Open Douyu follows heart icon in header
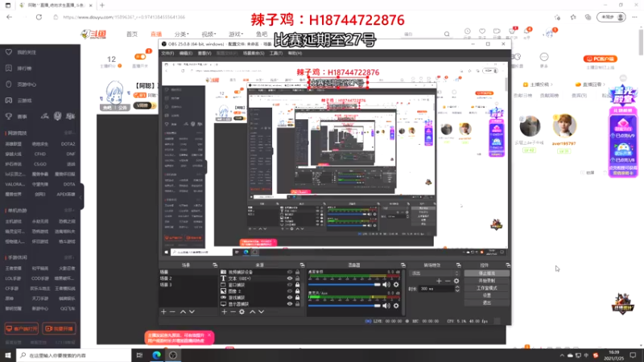This screenshot has height=362, width=644. click(x=482, y=31)
